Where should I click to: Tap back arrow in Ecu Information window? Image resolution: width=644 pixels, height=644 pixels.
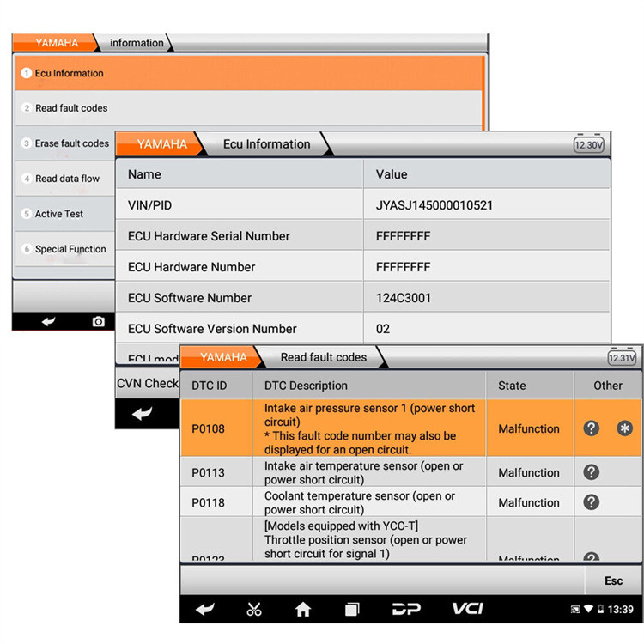(x=142, y=413)
